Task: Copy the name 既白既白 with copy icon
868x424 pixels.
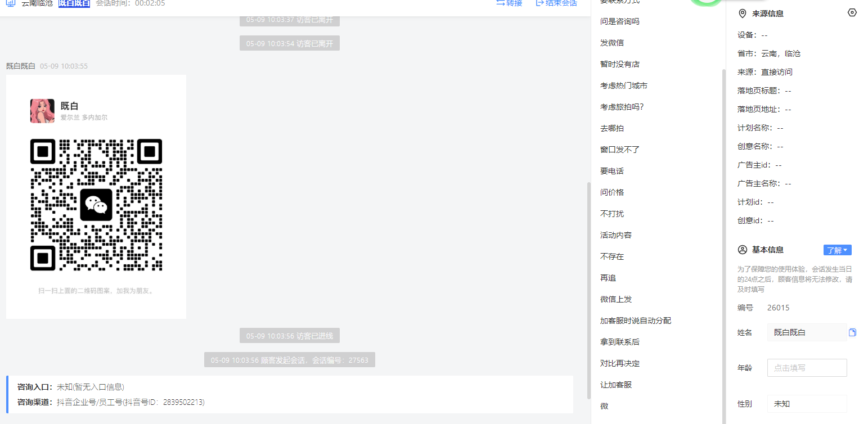Action: coord(852,332)
